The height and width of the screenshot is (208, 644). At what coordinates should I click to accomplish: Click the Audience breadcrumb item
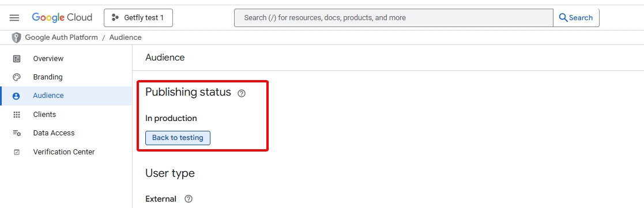coord(125,37)
